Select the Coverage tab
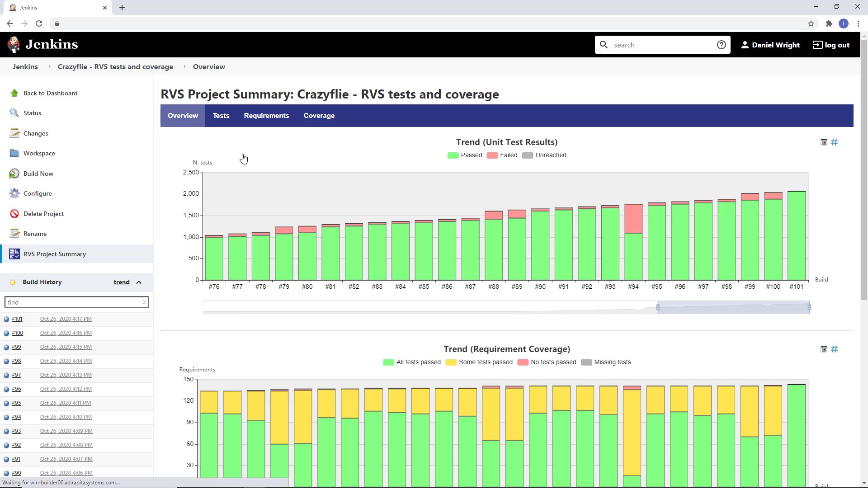The width and height of the screenshot is (868, 488). pos(319,116)
